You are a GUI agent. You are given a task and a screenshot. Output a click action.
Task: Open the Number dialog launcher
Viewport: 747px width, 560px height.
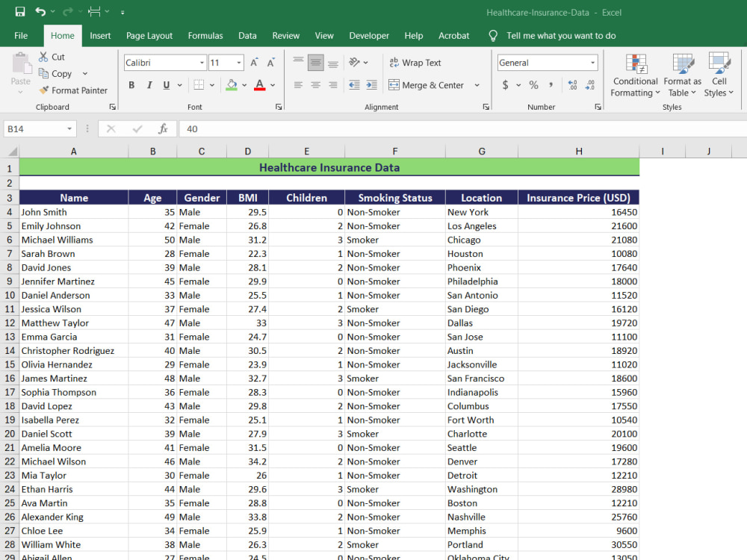coord(598,107)
